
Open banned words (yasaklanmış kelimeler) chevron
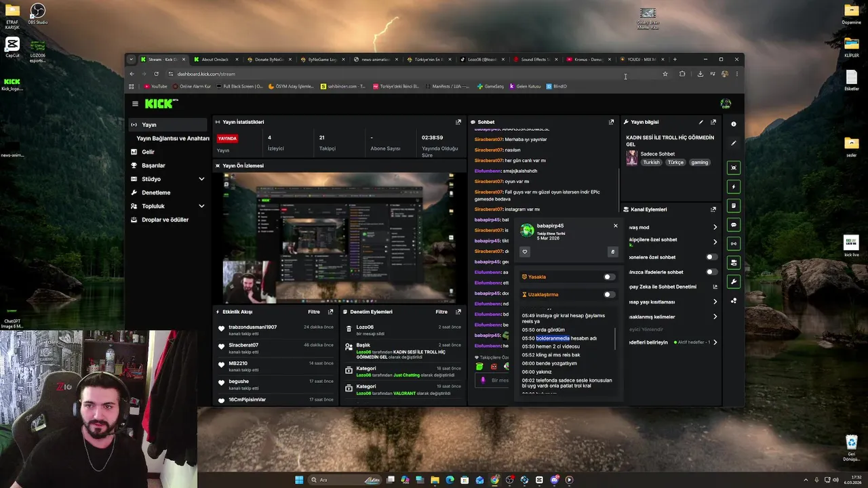715,317
